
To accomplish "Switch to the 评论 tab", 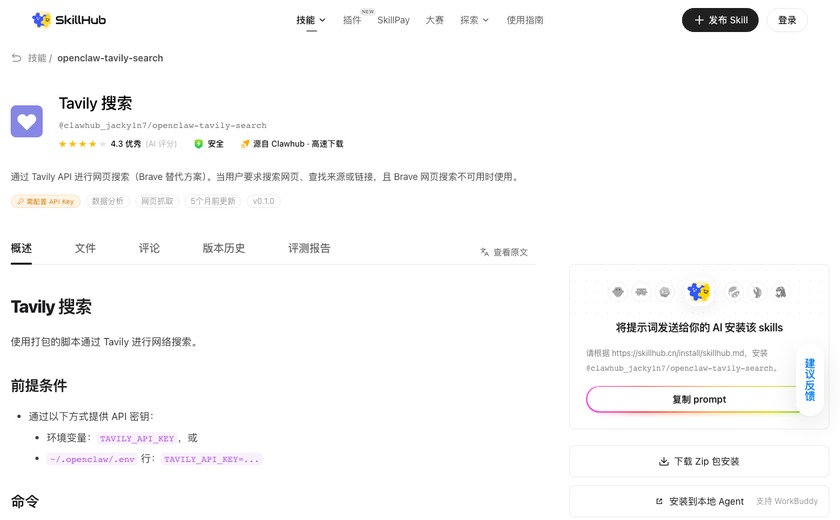I will point(149,248).
